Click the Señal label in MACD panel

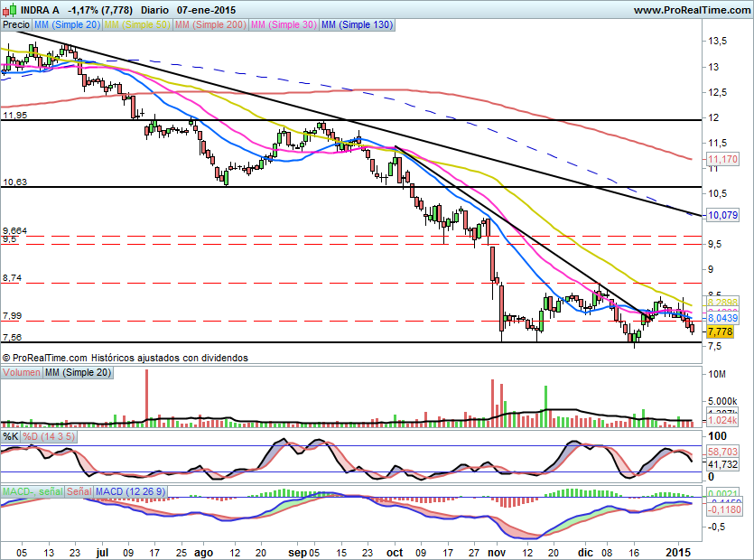point(79,491)
